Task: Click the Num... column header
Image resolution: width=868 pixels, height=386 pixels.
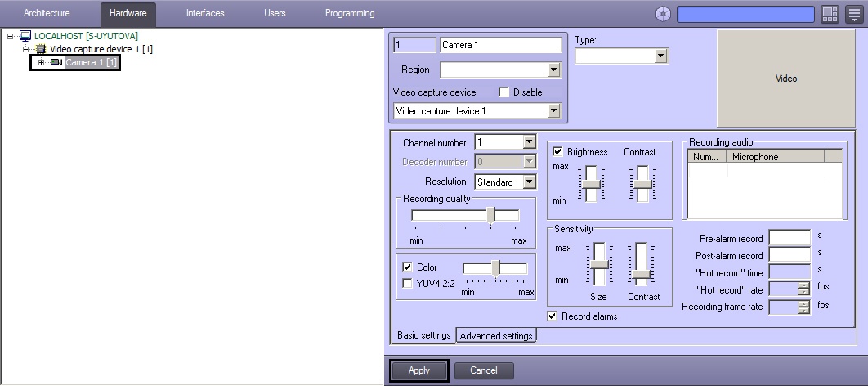Action: point(708,157)
